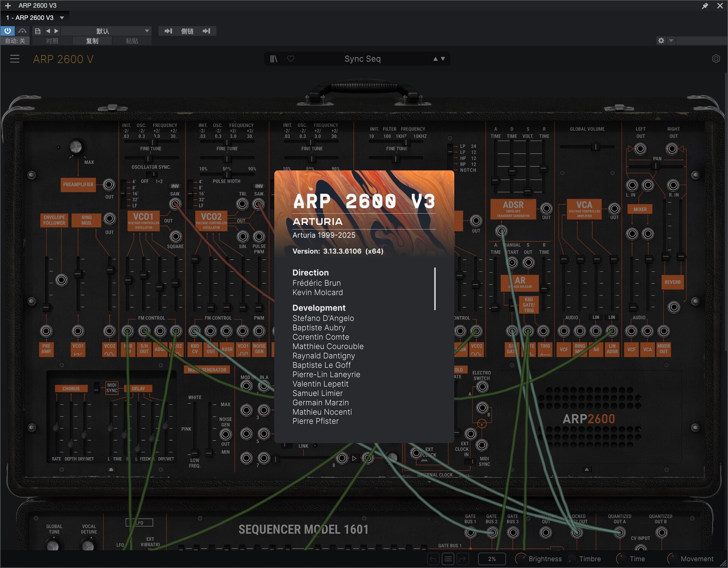Toggle the VCO2 octave range switch
This screenshot has width=728, height=568.
point(190,194)
